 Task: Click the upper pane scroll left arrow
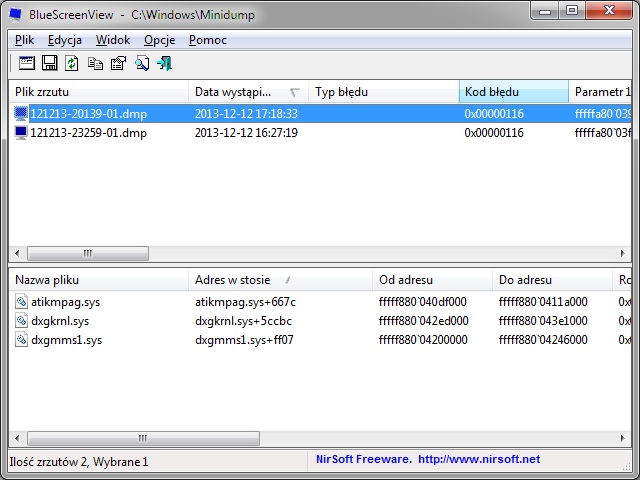[x=17, y=253]
